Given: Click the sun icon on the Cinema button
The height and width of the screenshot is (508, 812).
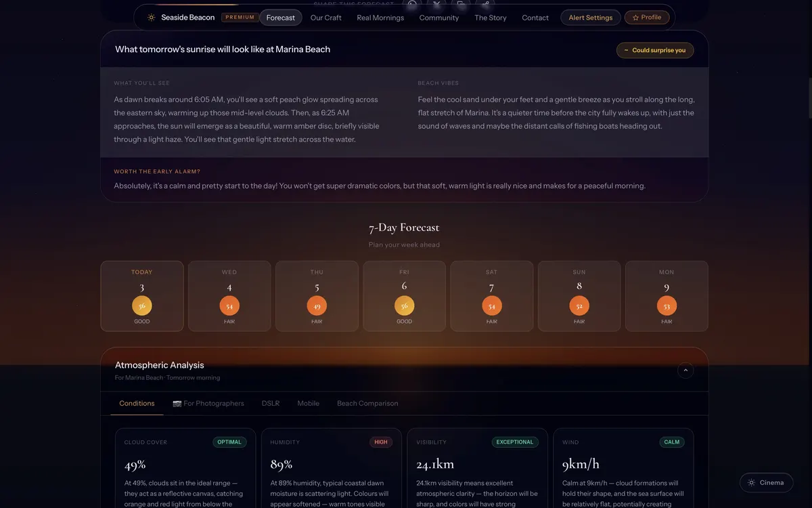Looking at the screenshot, I should 751,482.
